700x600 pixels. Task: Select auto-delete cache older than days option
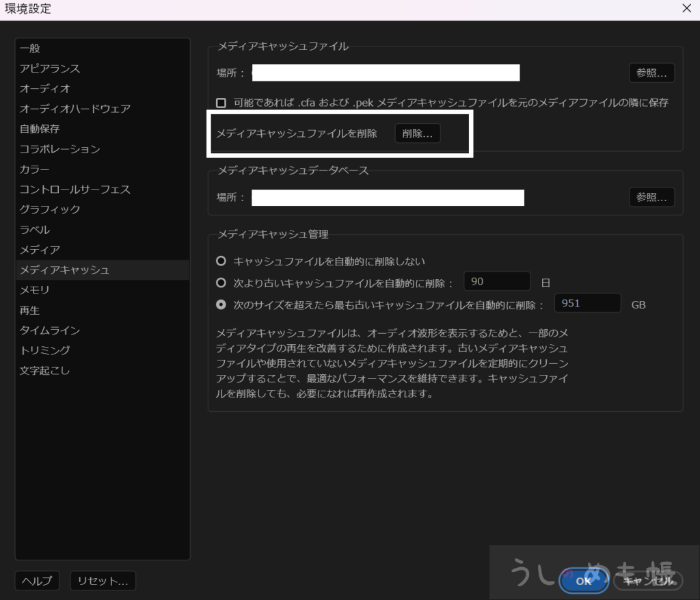point(221,283)
